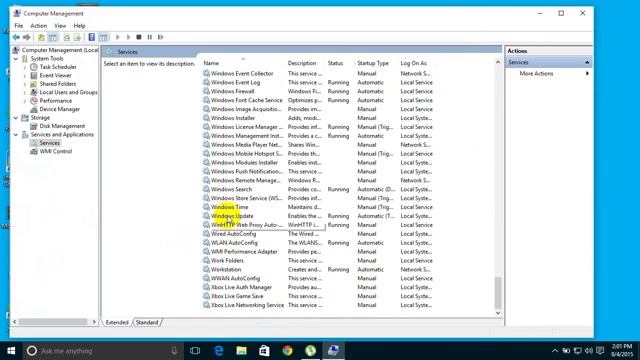This screenshot has width=640, height=360.
Task: Go back with the toolbar Back arrow
Action: point(16,38)
